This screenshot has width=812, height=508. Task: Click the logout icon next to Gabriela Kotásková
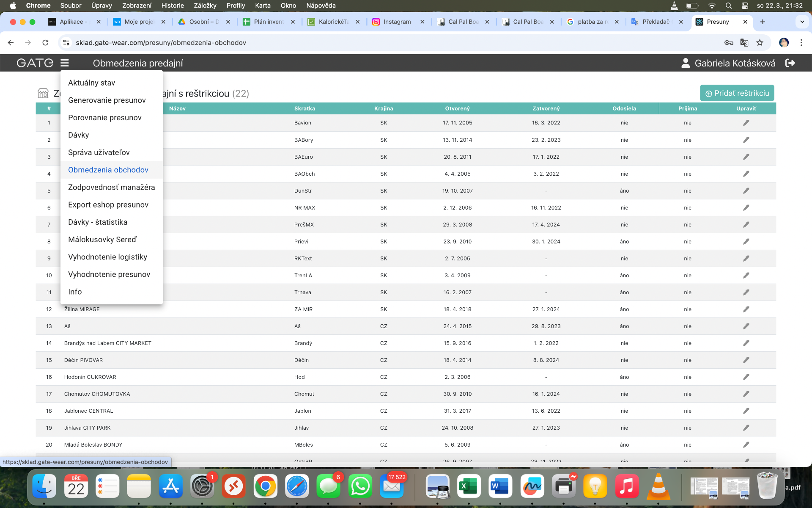[x=790, y=63]
